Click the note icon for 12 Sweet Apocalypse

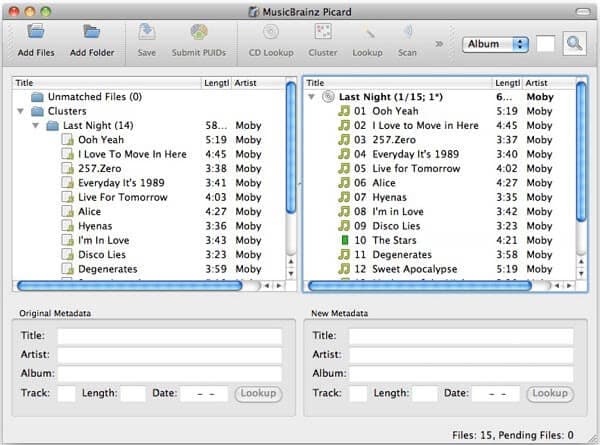pyautogui.click(x=344, y=269)
